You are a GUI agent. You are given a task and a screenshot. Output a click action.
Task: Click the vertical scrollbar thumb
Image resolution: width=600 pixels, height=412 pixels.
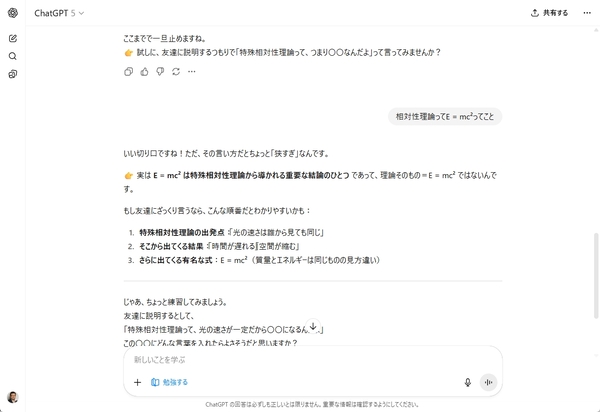click(596, 275)
